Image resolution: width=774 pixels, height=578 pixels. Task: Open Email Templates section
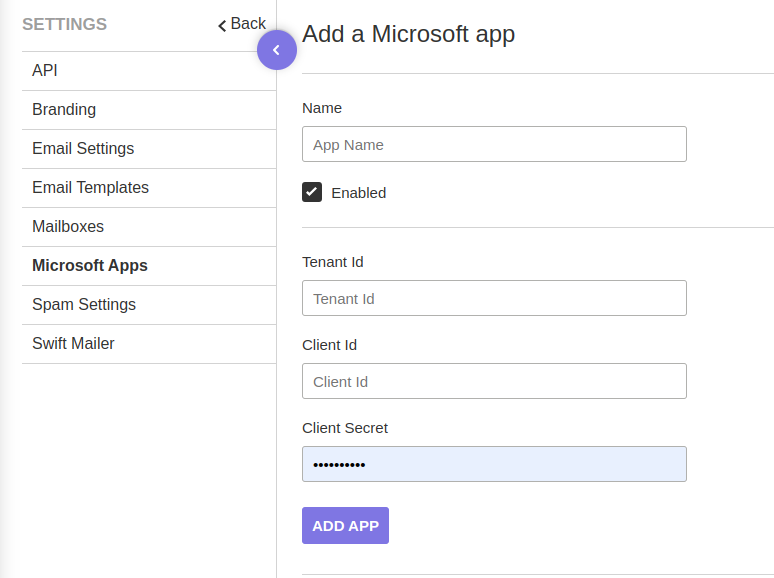149,188
